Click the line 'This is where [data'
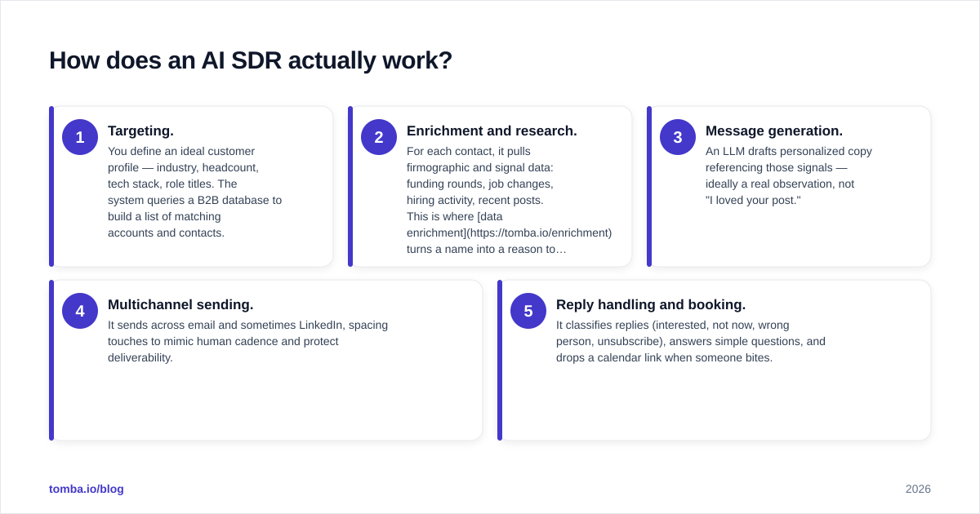The height and width of the screenshot is (514, 980). click(x=455, y=216)
